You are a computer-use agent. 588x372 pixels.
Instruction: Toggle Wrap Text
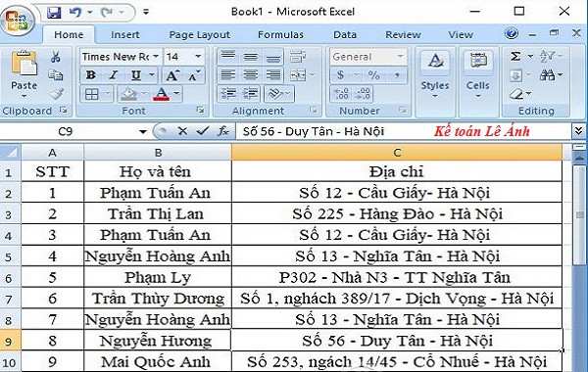pyautogui.click(x=298, y=57)
